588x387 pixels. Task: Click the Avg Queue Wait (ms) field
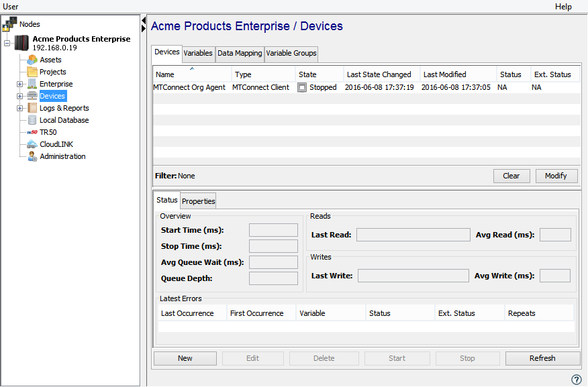coord(273,262)
